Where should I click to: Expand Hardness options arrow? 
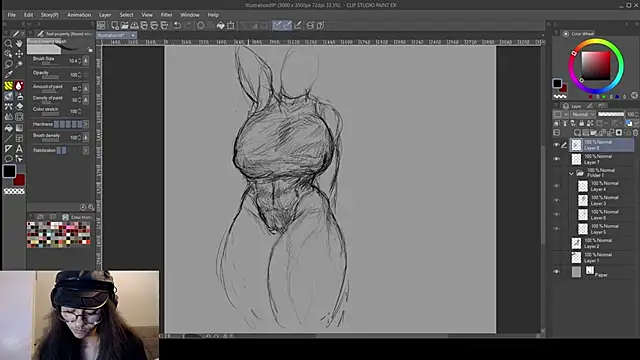coord(86,124)
